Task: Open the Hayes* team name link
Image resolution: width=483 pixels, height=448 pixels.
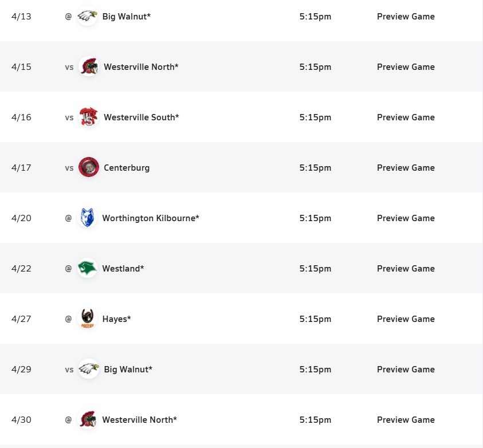Action: (116, 319)
